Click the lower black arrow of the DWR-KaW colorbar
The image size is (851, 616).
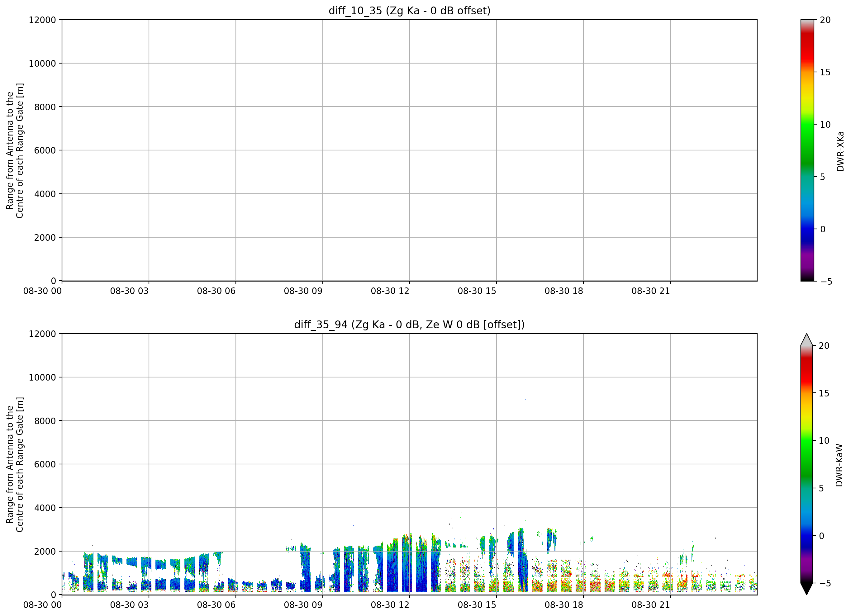(x=806, y=589)
